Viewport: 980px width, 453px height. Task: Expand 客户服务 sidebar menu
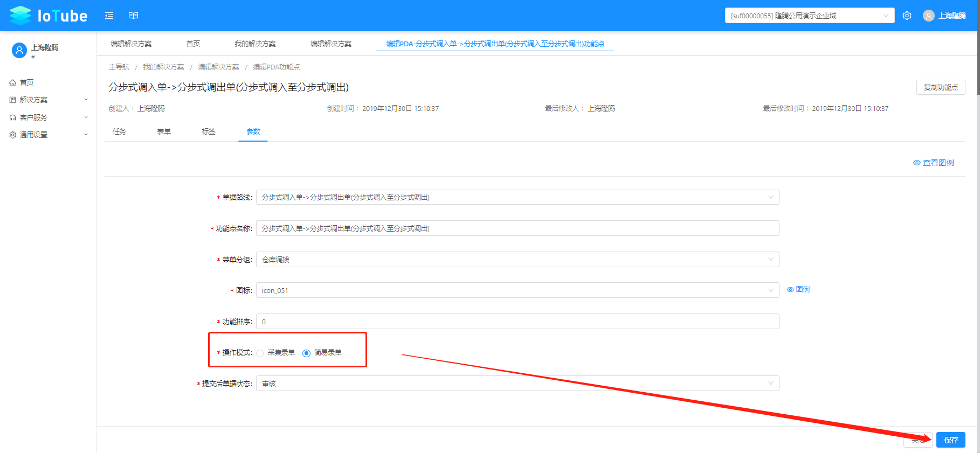coord(49,117)
